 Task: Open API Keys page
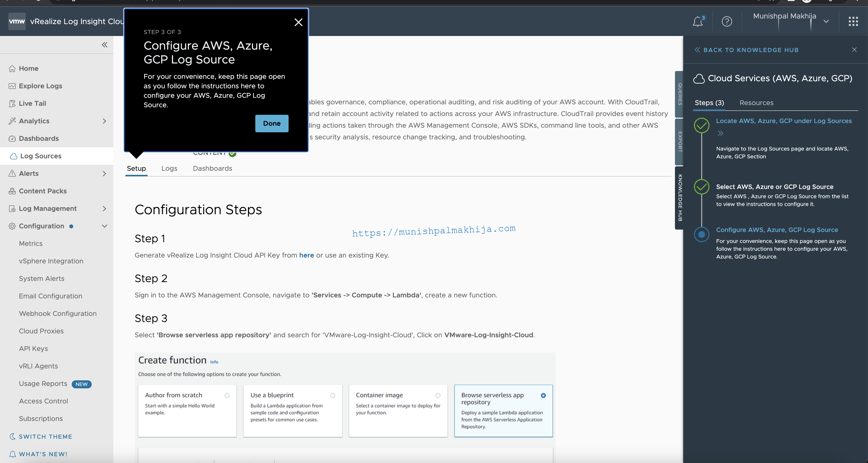(33, 349)
